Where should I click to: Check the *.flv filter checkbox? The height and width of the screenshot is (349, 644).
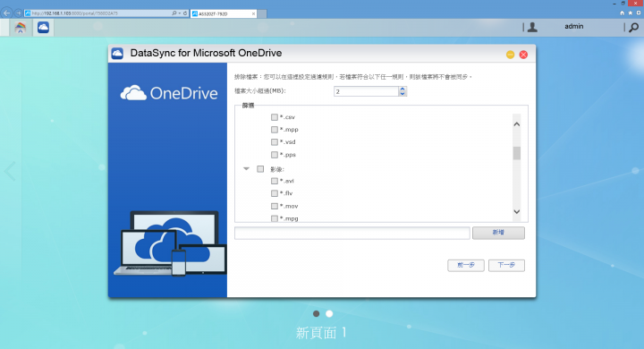275,193
